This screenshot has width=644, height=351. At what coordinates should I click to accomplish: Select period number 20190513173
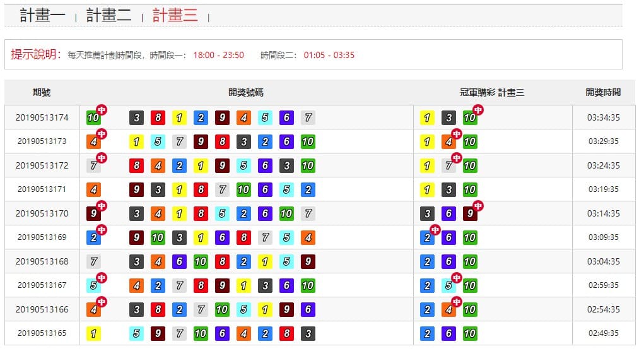[42, 141]
